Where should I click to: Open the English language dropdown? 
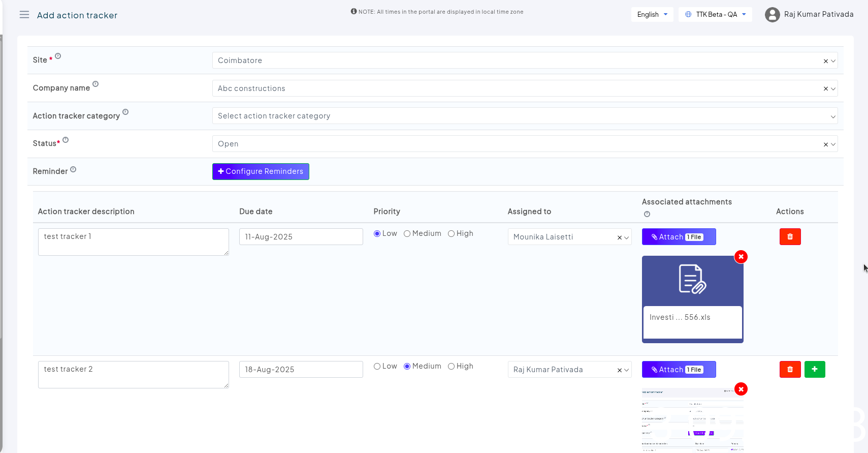(652, 15)
